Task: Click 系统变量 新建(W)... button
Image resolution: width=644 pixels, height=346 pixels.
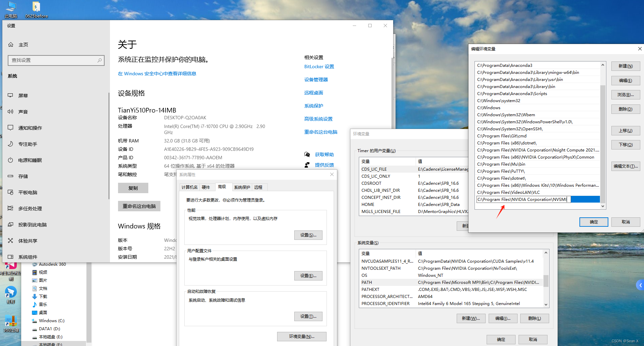Action: 471,318
